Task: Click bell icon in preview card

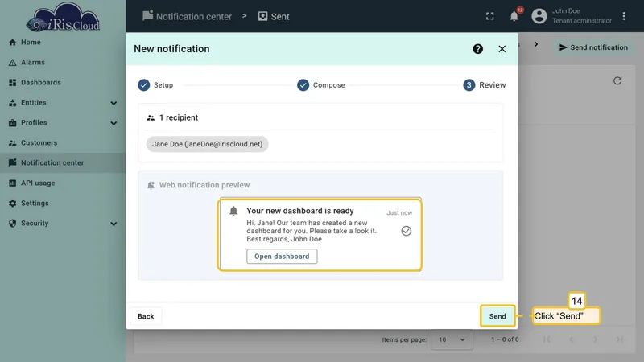Action: pyautogui.click(x=233, y=211)
